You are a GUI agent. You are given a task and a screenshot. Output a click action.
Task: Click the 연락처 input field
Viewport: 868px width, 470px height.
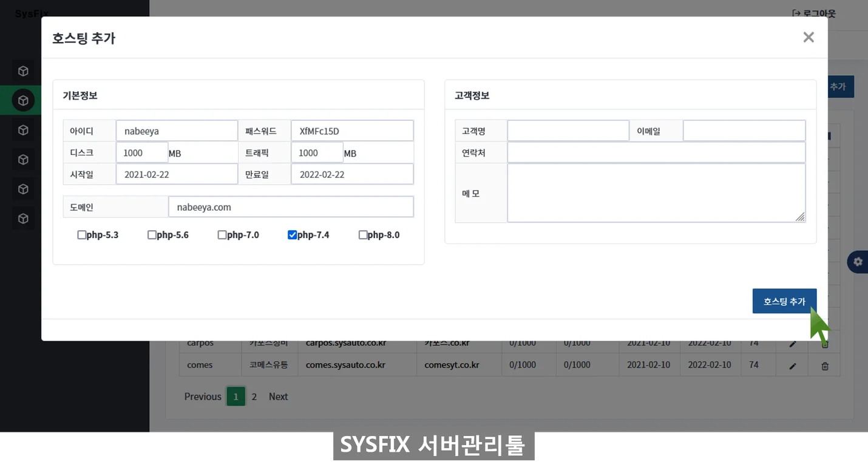click(x=656, y=152)
